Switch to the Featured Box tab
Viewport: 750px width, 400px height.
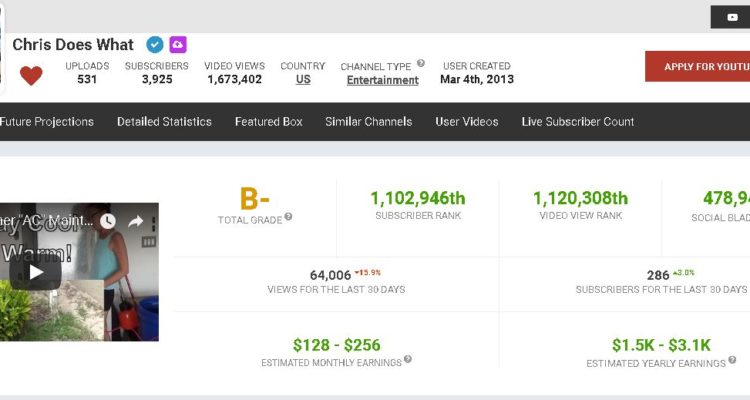click(x=268, y=122)
